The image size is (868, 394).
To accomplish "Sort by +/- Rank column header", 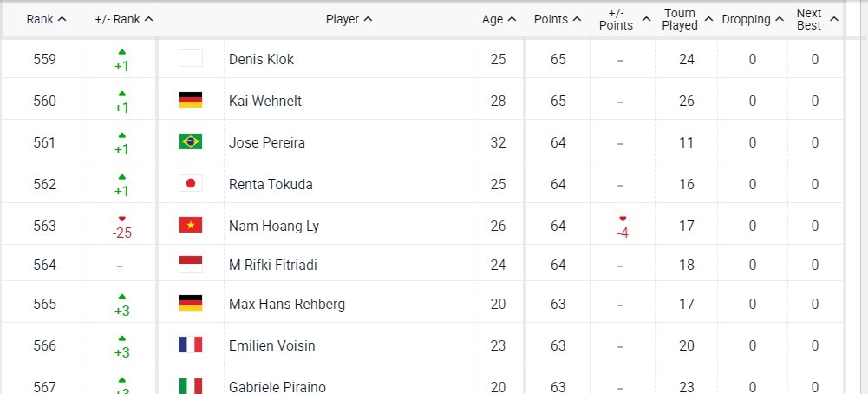I will pyautogui.click(x=124, y=19).
